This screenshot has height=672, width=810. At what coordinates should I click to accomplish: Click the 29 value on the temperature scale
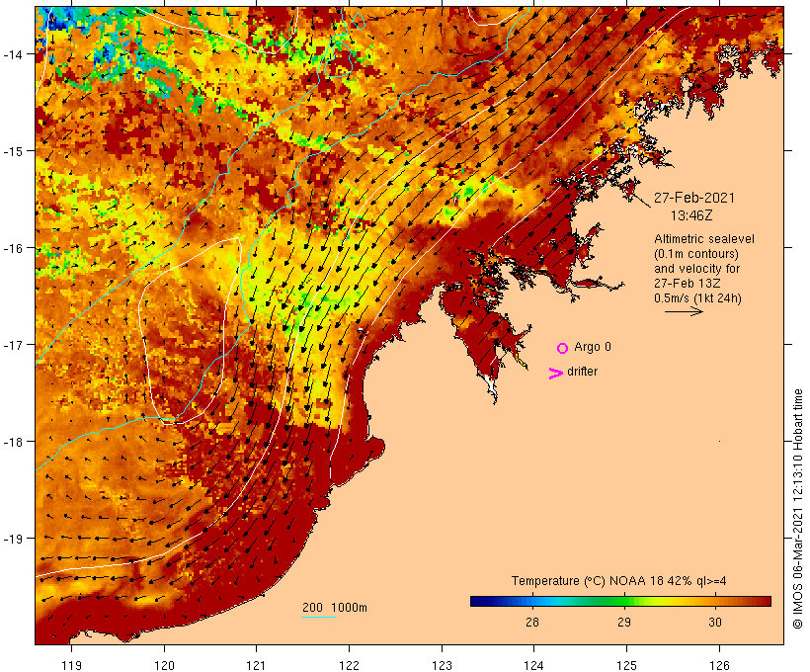tap(624, 622)
